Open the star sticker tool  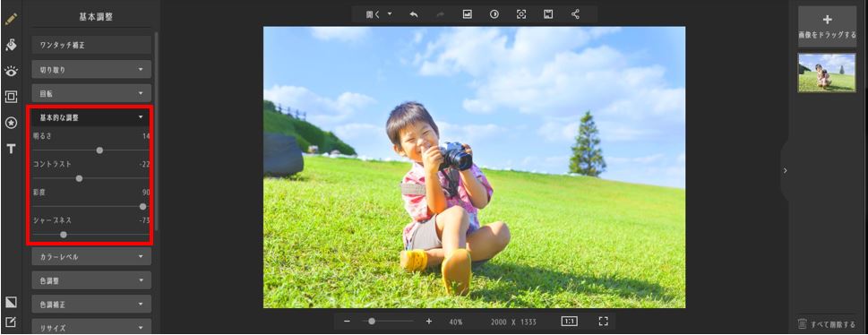(11, 123)
